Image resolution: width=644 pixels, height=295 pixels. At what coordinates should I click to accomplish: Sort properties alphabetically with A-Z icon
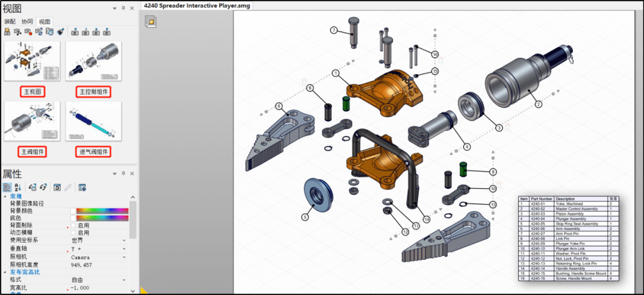click(18, 187)
